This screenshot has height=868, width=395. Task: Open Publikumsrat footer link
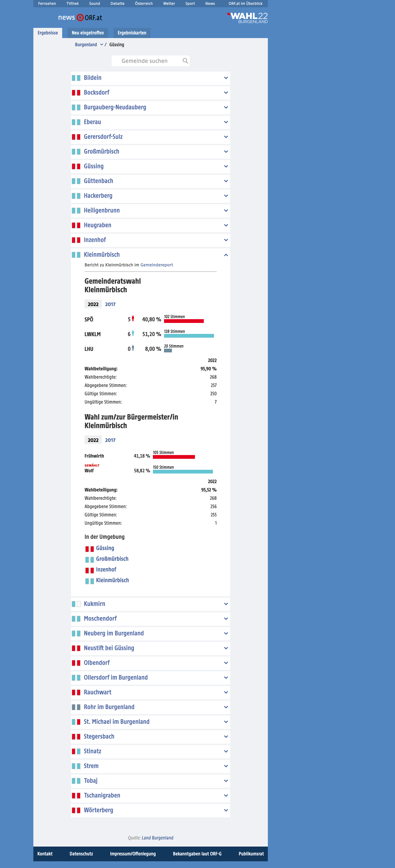click(251, 854)
